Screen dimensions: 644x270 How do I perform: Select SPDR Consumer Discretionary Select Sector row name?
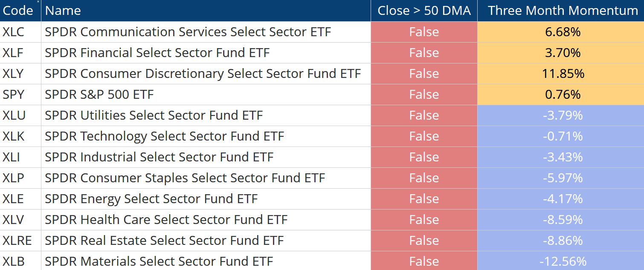[203, 74]
